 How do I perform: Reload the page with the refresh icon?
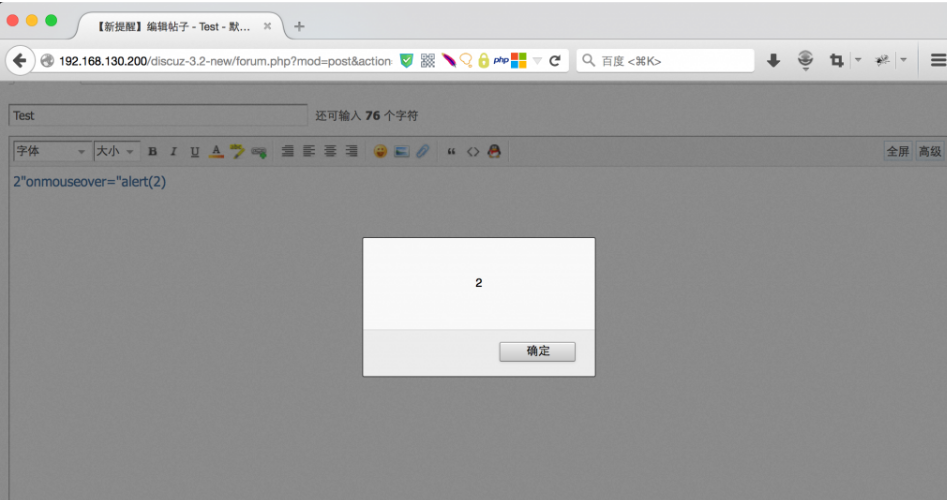coord(554,61)
